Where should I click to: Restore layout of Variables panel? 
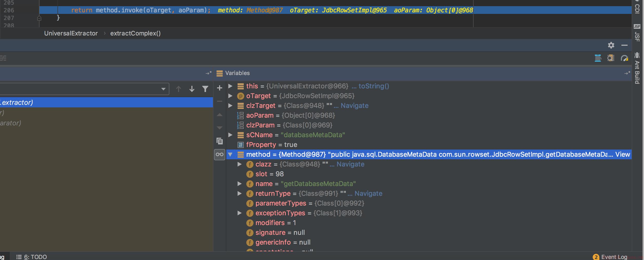627,73
